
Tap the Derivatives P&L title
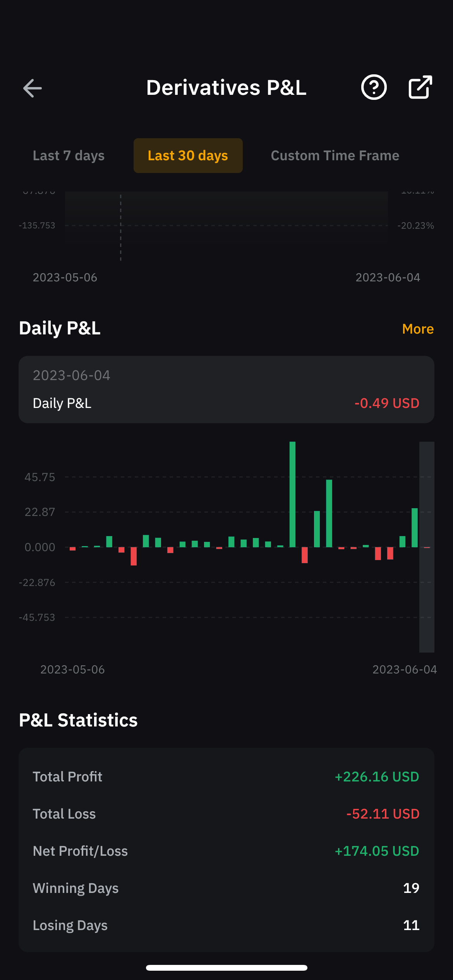tap(226, 87)
